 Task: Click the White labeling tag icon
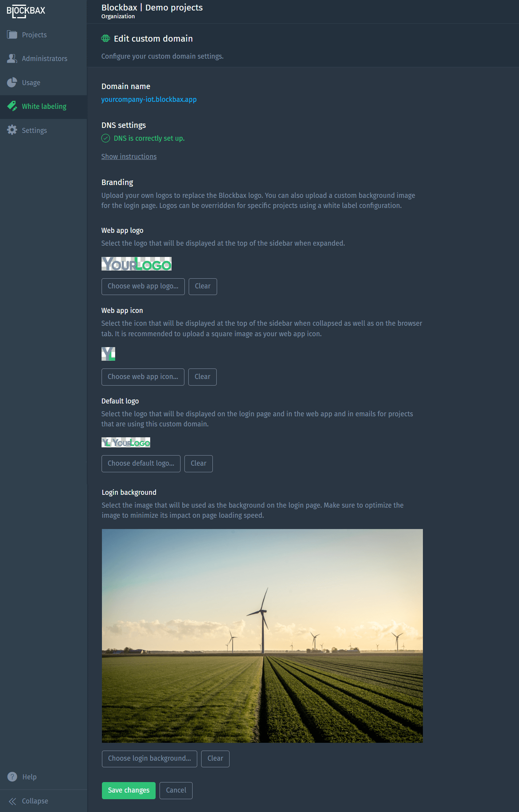[12, 106]
